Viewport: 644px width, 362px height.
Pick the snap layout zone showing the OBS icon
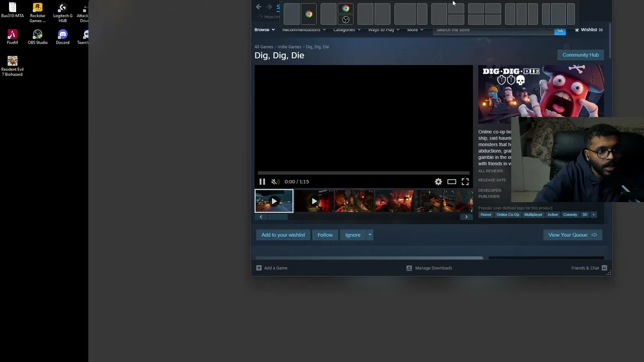pos(346,20)
